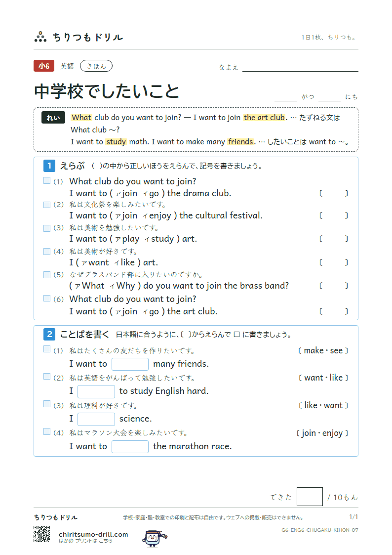Click the month blank before がつ
Image resolution: width=392 pixels, height=555 pixels.
285,98
